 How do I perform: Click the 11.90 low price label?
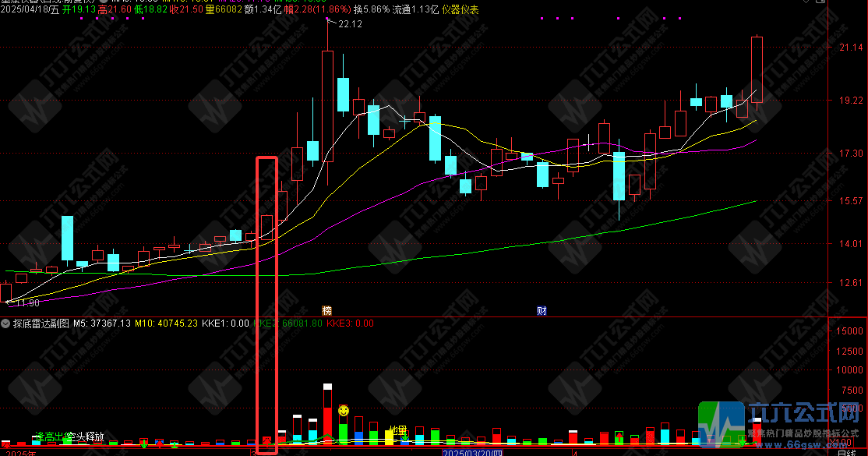(26, 302)
